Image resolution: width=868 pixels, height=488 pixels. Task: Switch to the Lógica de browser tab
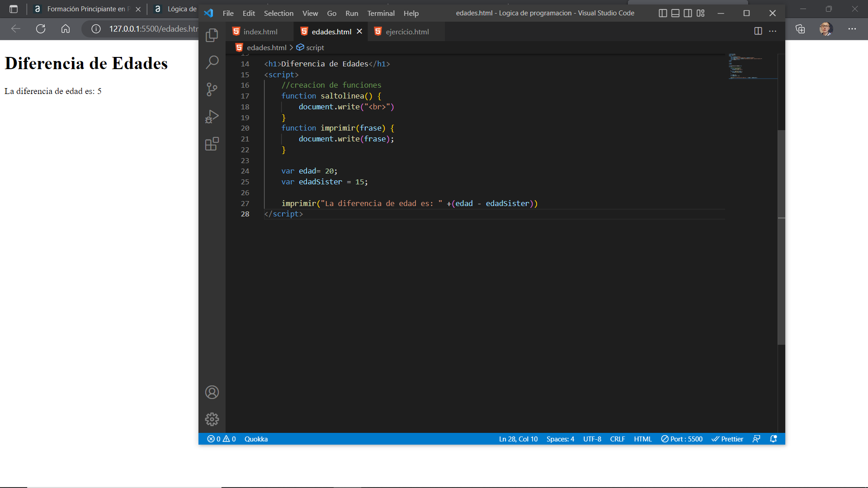pyautogui.click(x=175, y=9)
